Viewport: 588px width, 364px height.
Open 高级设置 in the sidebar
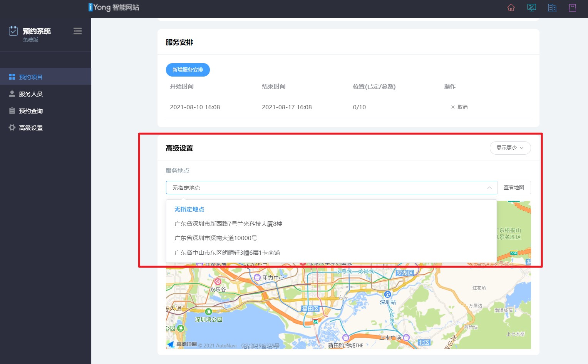(x=45, y=128)
